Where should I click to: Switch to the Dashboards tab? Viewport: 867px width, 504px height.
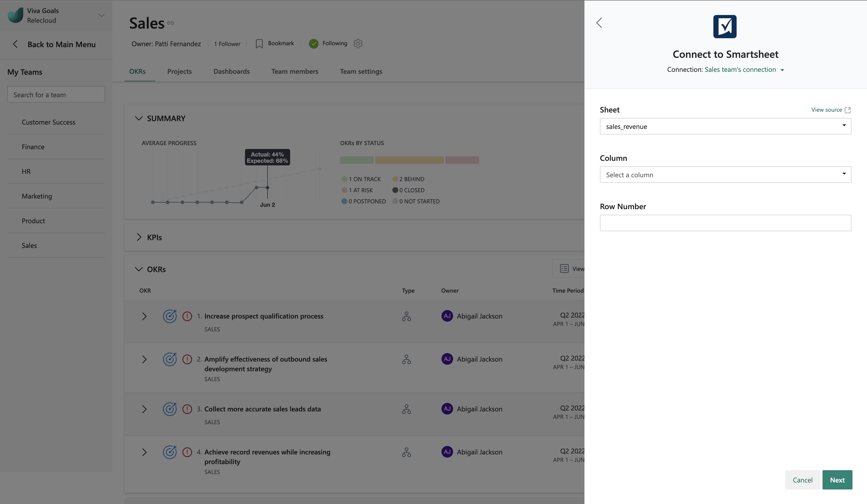(232, 71)
